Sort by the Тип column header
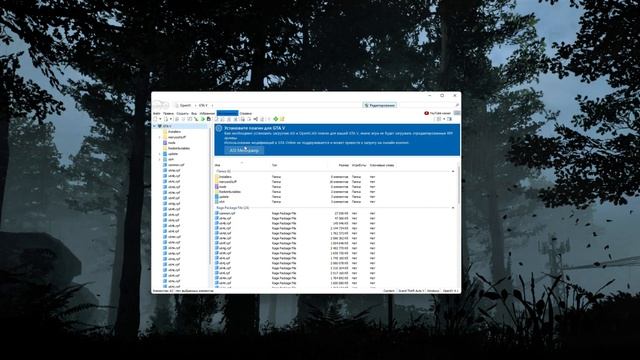The width and height of the screenshot is (640, 360). coord(274,165)
